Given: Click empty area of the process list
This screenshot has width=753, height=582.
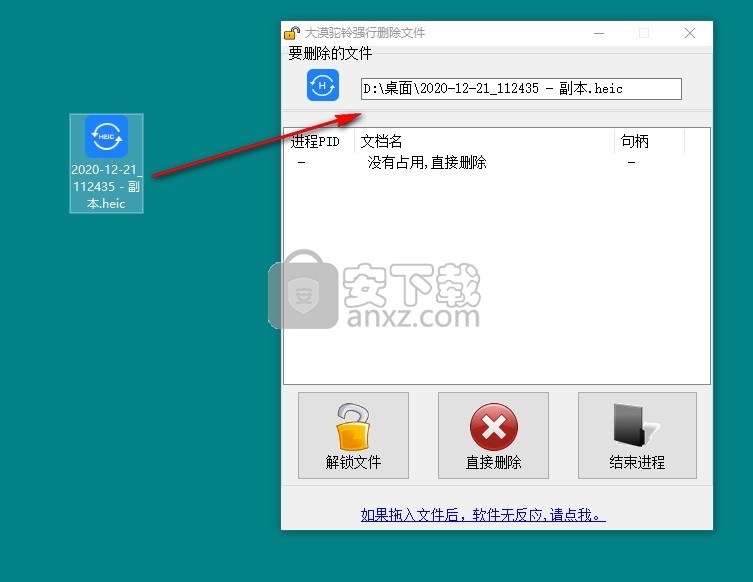Looking at the screenshot, I should coord(496,300).
